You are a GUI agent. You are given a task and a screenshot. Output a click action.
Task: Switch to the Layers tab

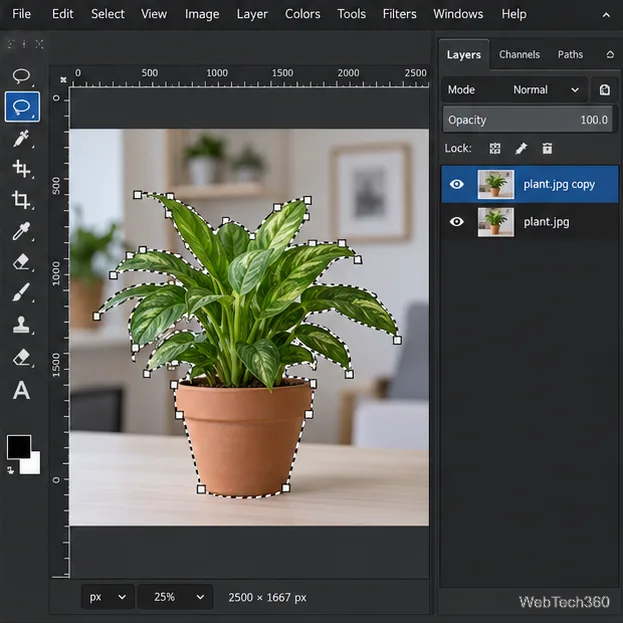point(464,54)
